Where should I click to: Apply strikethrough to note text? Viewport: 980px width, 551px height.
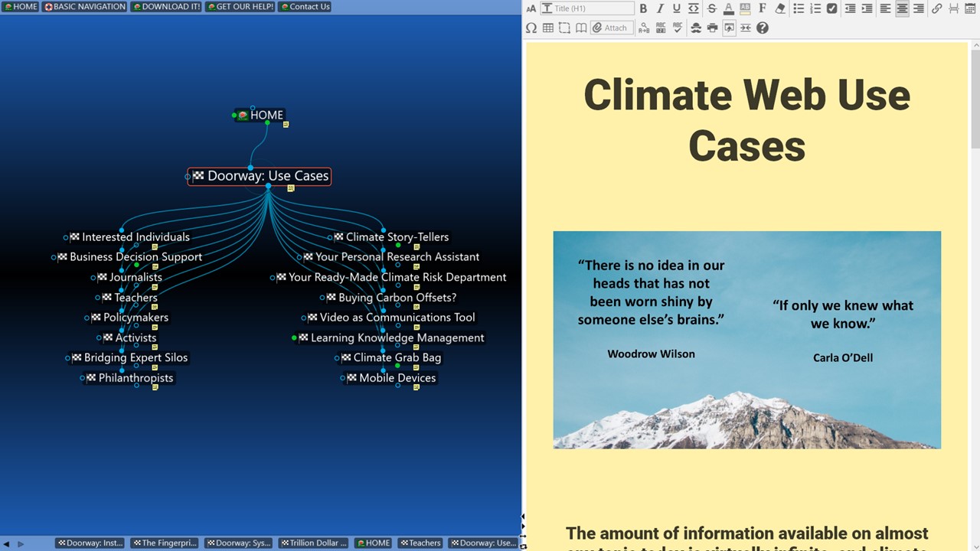pos(711,8)
